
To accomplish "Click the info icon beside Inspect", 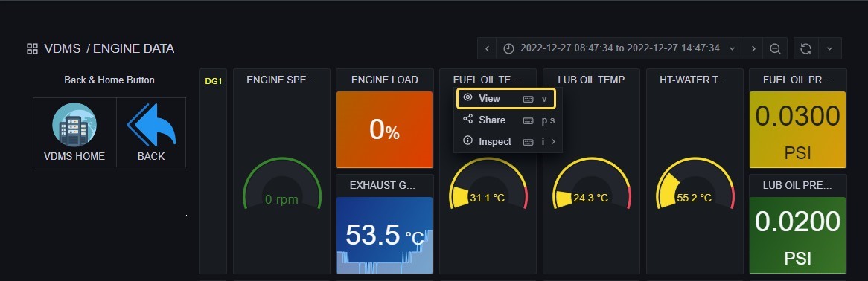I will 467,140.
